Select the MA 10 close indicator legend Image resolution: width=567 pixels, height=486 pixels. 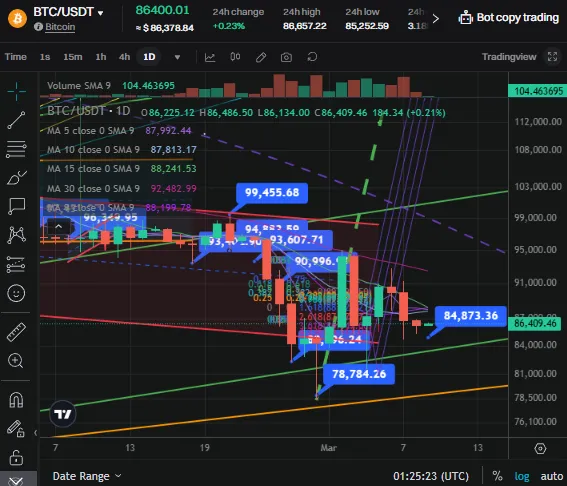click(122, 150)
